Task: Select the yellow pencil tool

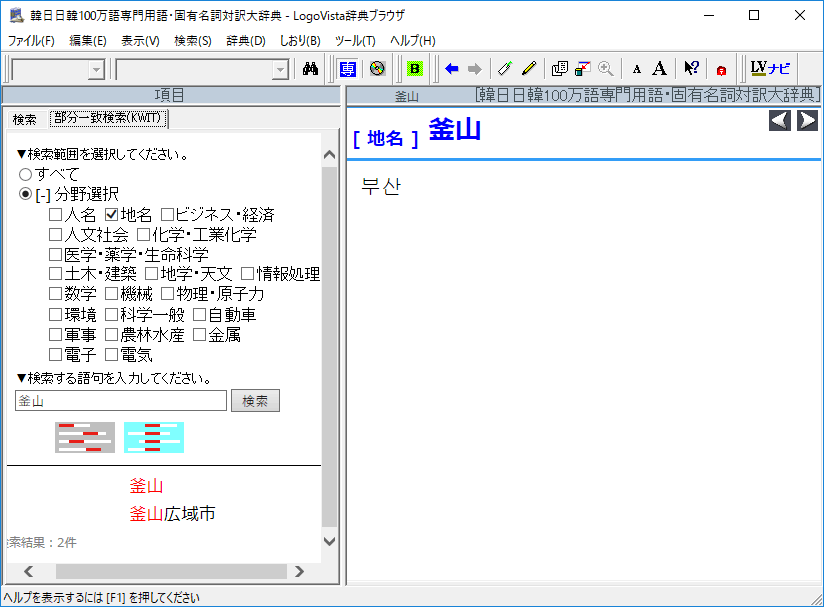Action: point(529,69)
